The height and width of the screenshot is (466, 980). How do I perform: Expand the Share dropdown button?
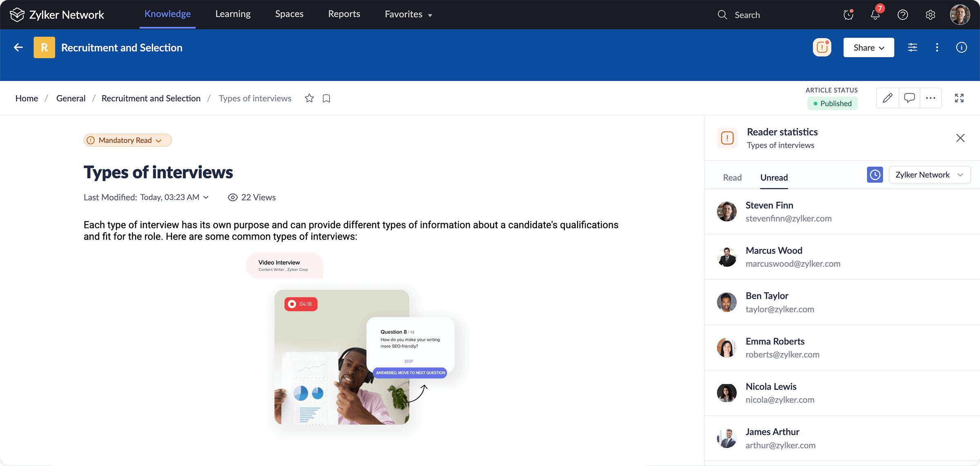pos(869,48)
